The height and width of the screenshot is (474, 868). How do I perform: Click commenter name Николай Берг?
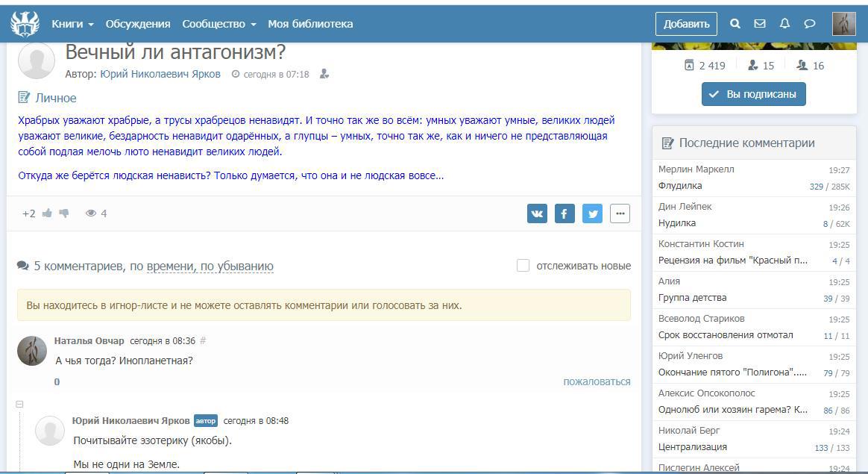pyautogui.click(x=689, y=430)
